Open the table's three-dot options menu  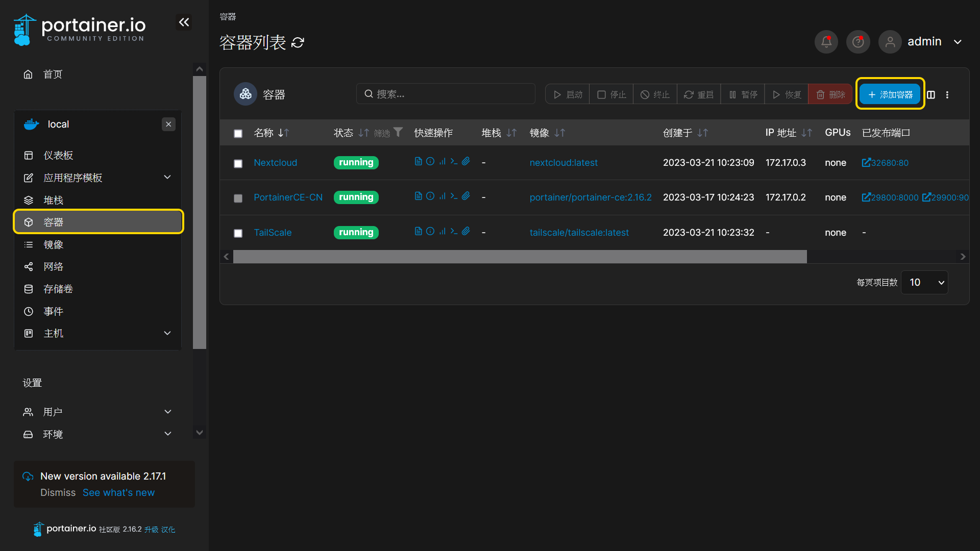[x=947, y=95]
